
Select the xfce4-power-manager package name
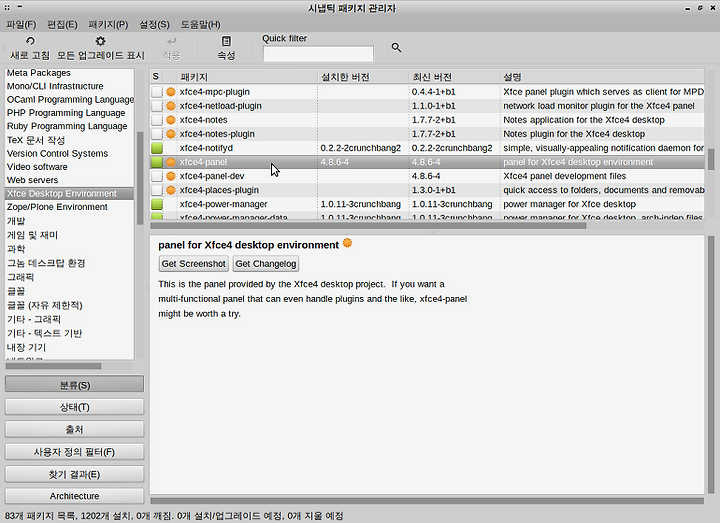coord(224,204)
